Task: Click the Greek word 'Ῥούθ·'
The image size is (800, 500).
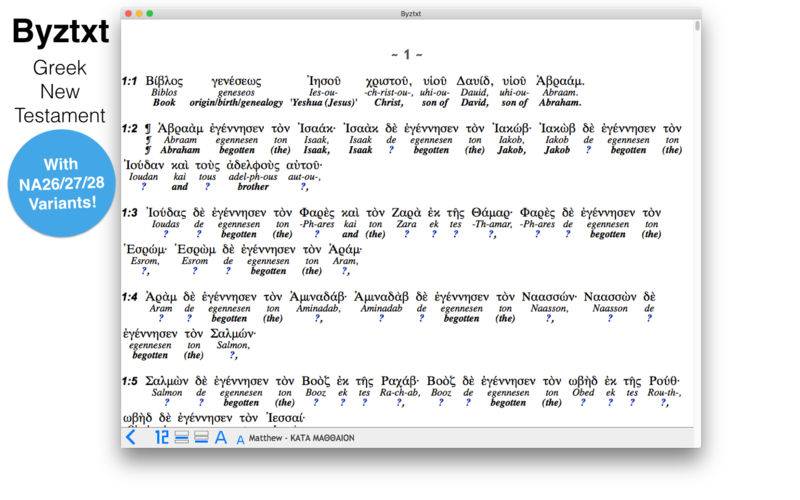Action: pos(664,381)
